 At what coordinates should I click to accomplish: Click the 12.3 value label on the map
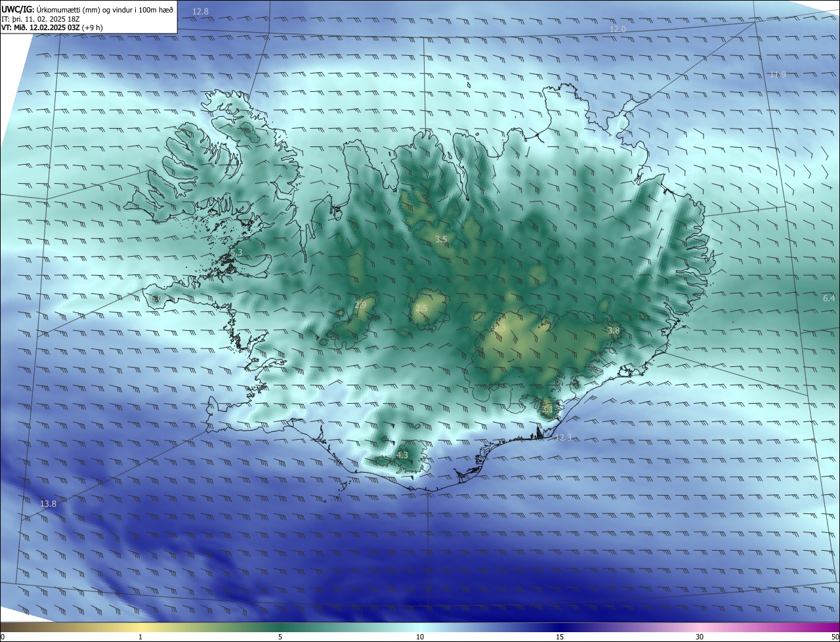tap(563, 437)
